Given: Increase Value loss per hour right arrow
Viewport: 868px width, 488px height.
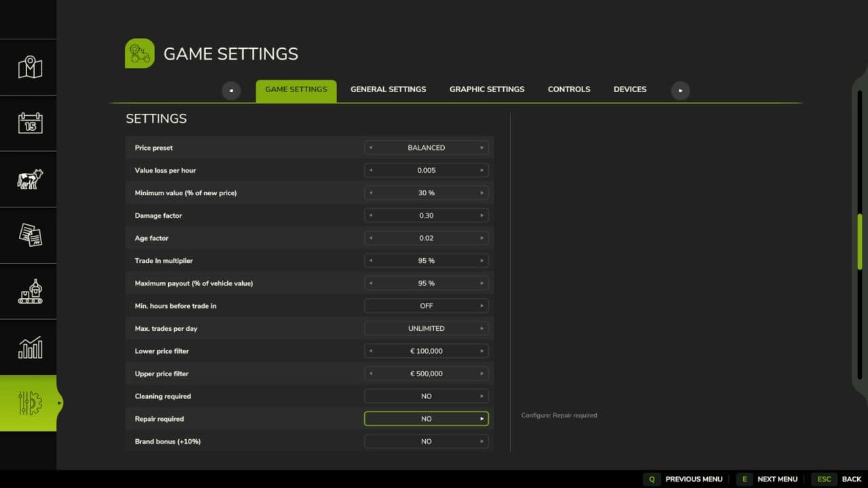Looking at the screenshot, I should point(482,170).
